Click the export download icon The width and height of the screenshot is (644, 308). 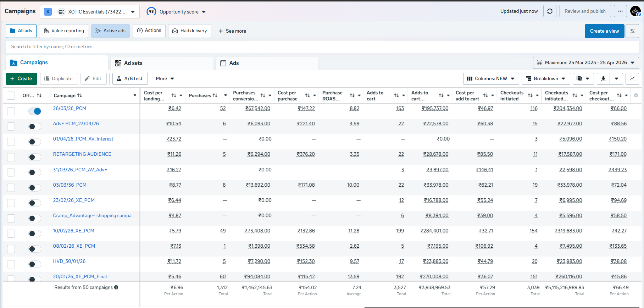(603, 79)
